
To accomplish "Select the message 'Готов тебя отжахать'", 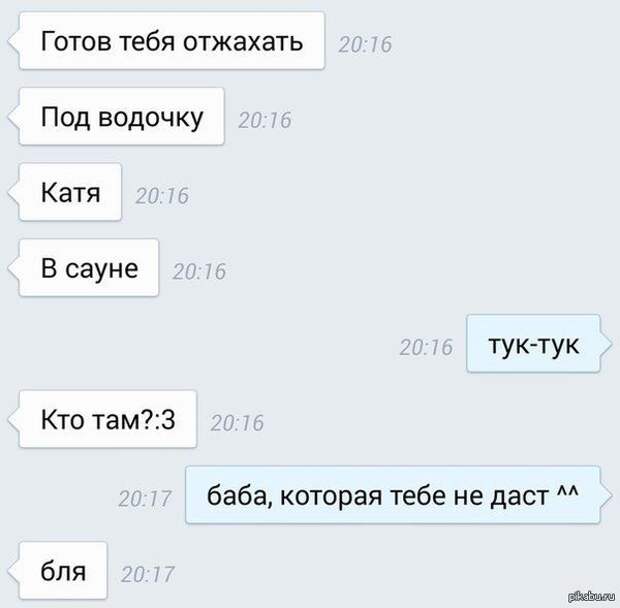I will point(172,41).
